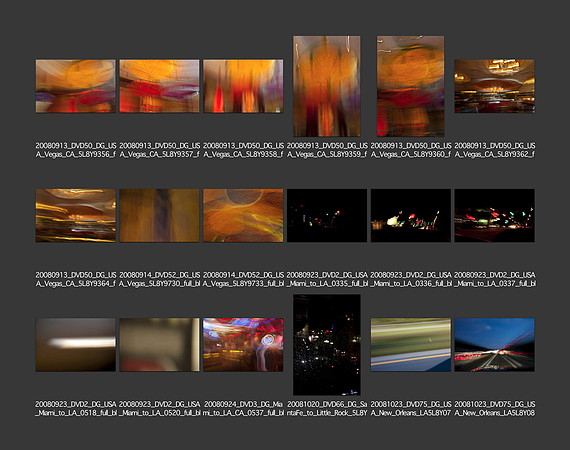Click the filename ending Vegas_CA_5L8Y9357_f
The height and width of the screenshot is (450, 570).
160,150
